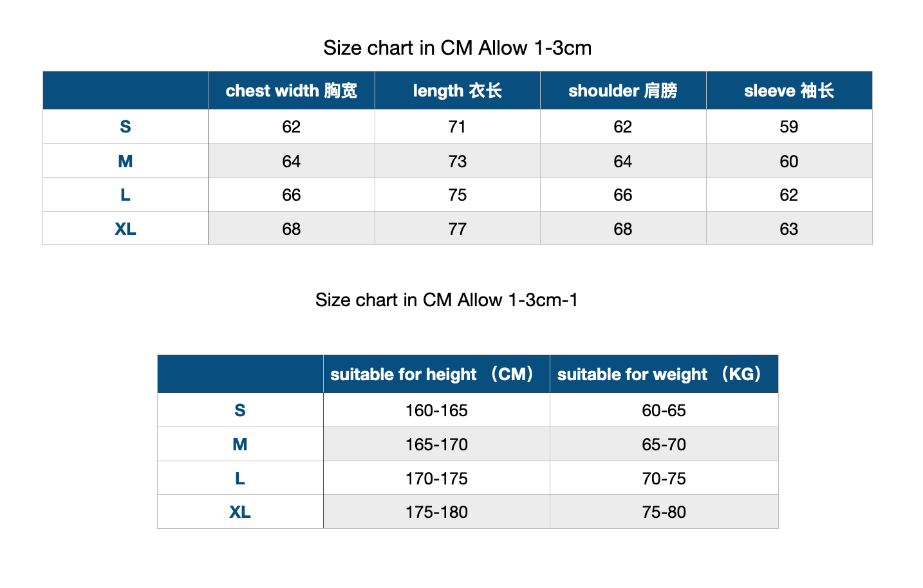Select the M row label in height-weight table
This screenshot has width=923, height=588.
pos(240,445)
